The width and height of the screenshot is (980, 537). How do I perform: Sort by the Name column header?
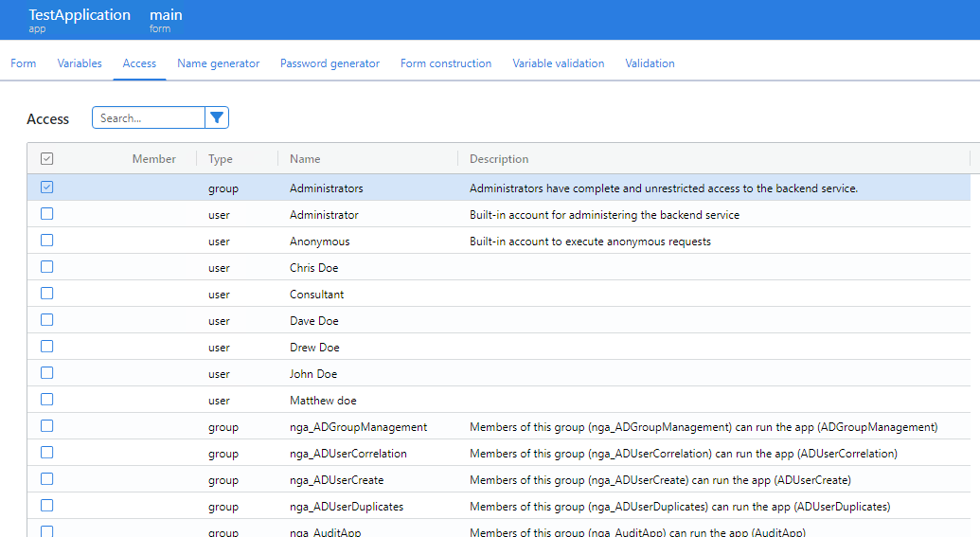coord(305,159)
